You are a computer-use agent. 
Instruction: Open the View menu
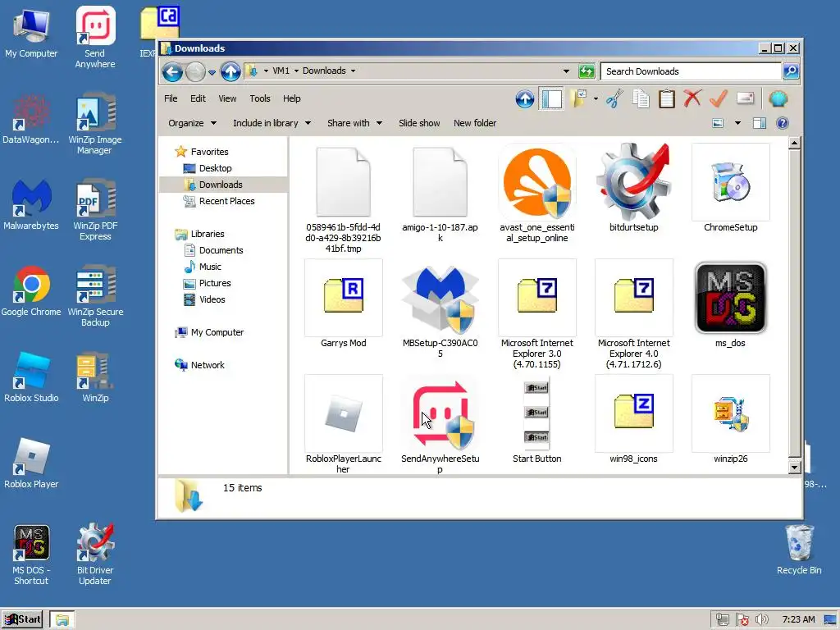227,98
